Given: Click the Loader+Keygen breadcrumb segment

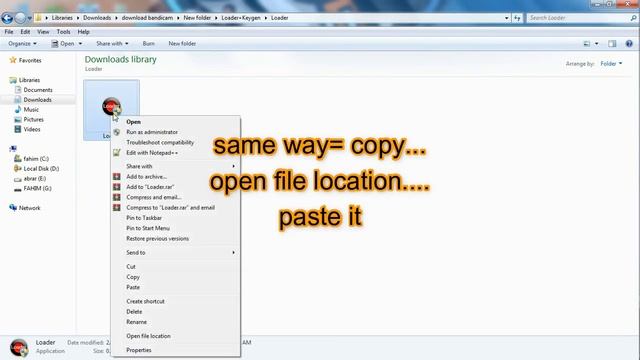Looking at the screenshot, I should tap(241, 18).
